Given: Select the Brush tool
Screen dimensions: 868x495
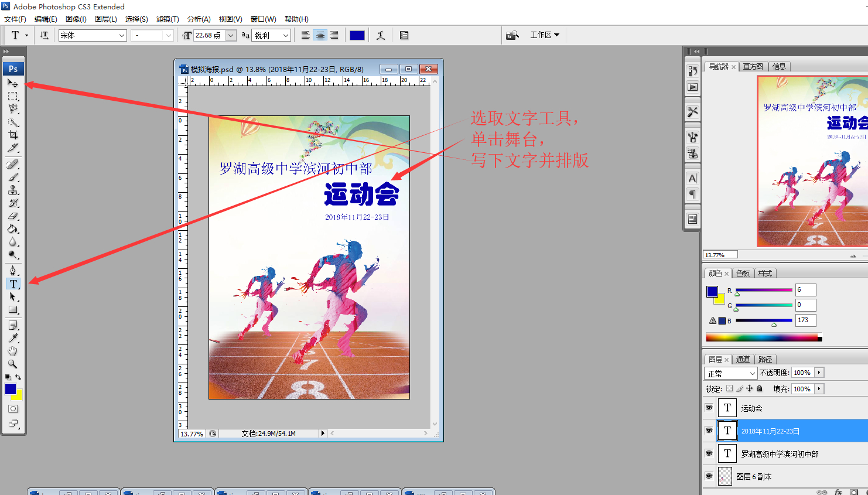Looking at the screenshot, I should point(13,177).
